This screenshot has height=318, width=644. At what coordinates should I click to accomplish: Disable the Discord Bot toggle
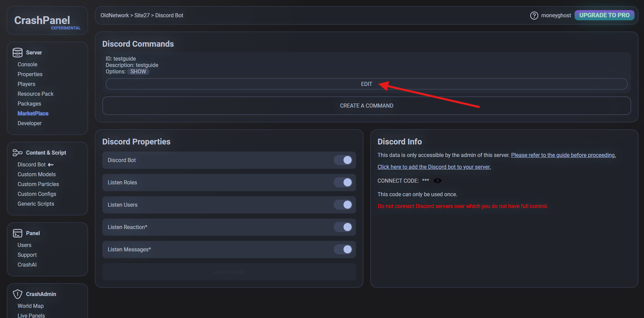343,160
